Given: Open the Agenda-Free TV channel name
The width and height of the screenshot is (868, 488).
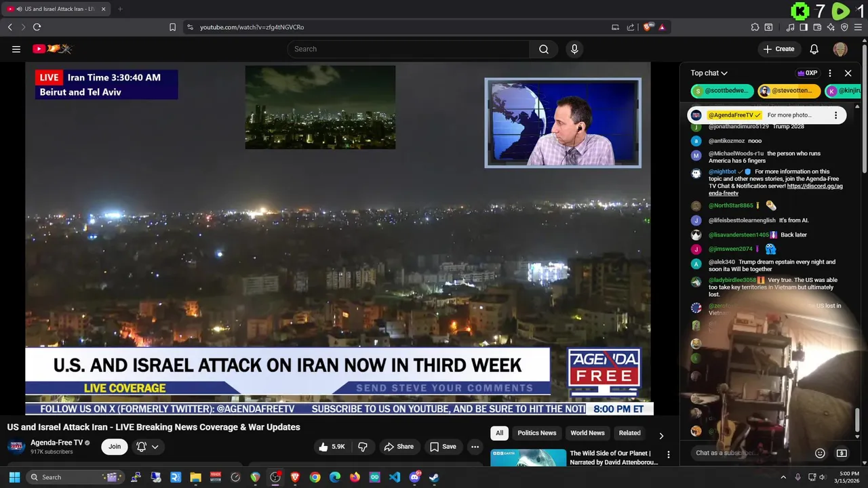Looking at the screenshot, I should (56, 443).
